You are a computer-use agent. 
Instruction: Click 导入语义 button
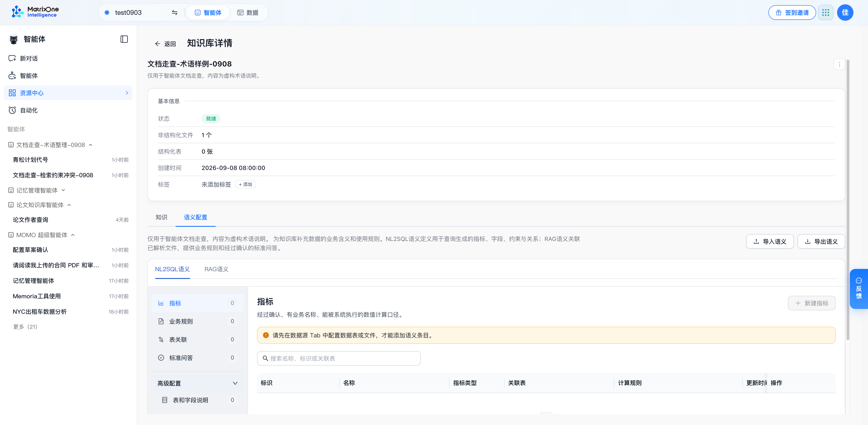coord(770,241)
